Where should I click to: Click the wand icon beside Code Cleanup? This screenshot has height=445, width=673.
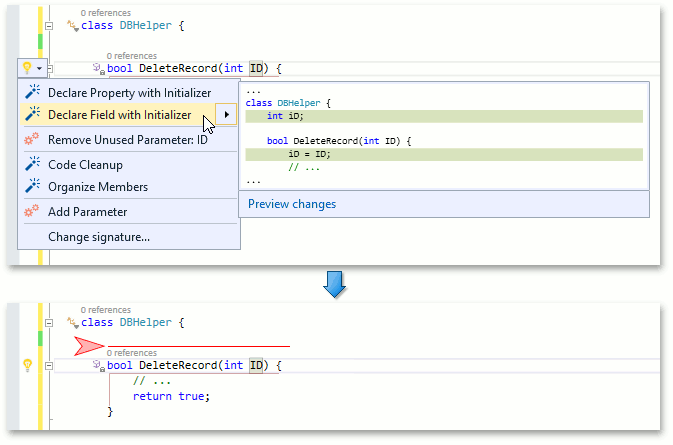click(x=32, y=164)
